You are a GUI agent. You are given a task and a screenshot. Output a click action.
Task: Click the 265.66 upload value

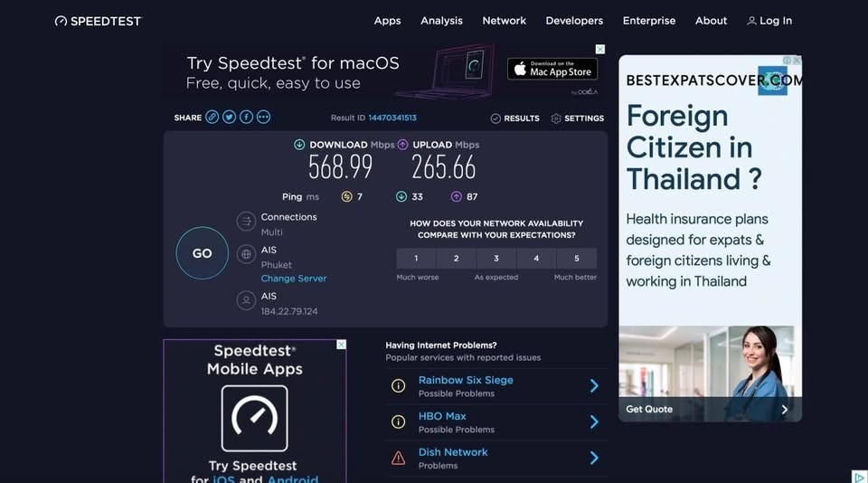coord(443,167)
